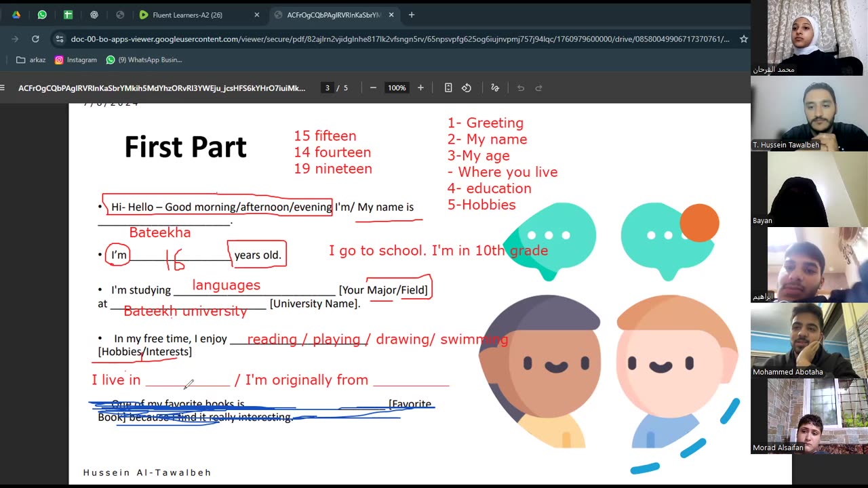Expand the arkaz bookmarks folder
Screen dimensions: 868x488
[x=31, y=60]
